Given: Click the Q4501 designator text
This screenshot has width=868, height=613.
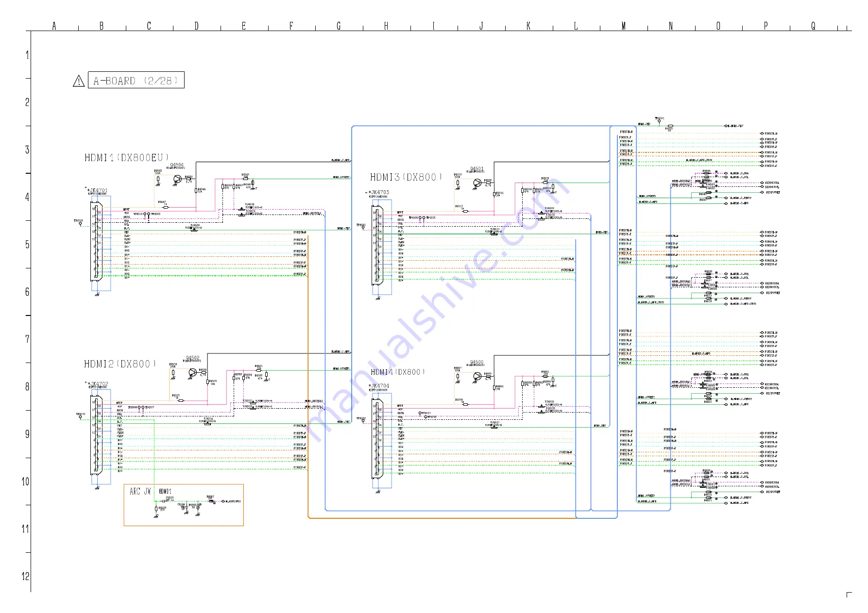Looking at the screenshot, I should [x=477, y=169].
